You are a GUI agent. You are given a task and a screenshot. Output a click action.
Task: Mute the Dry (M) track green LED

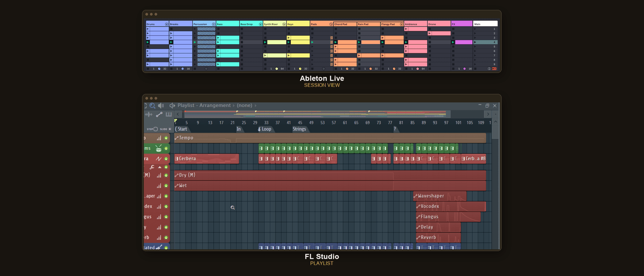[x=166, y=175]
